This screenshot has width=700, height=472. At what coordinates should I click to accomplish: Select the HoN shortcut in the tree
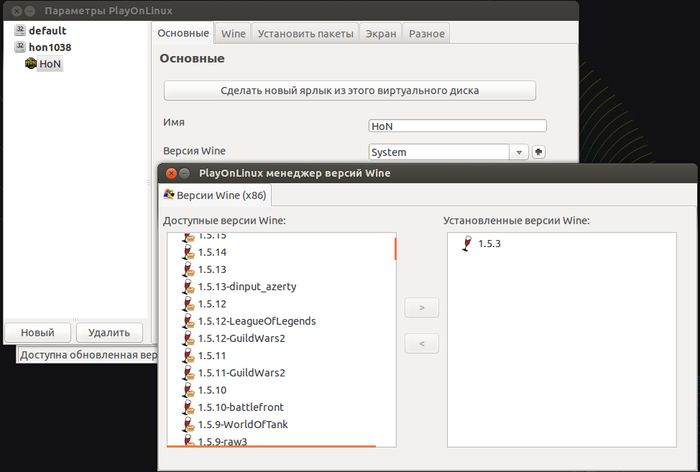coord(50,64)
